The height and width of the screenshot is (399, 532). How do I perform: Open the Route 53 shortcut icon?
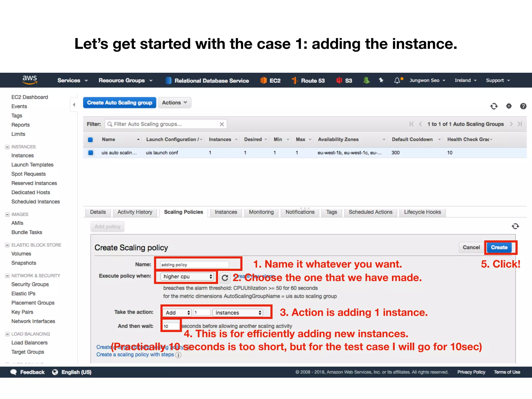pos(294,81)
